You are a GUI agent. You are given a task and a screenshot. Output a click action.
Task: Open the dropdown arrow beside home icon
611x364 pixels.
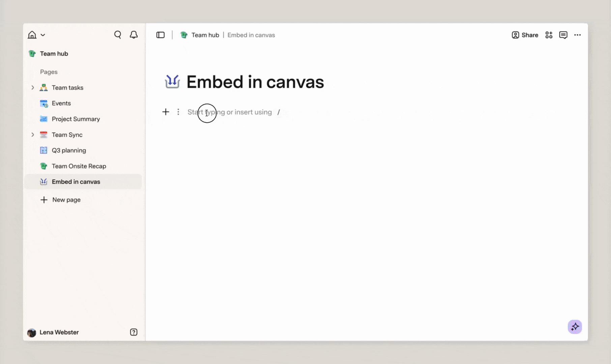click(x=43, y=35)
